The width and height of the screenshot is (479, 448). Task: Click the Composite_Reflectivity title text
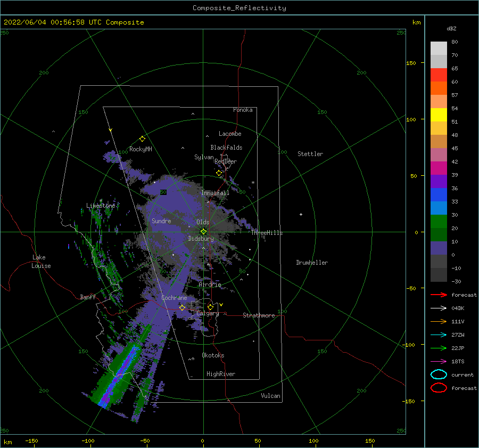tap(239, 8)
